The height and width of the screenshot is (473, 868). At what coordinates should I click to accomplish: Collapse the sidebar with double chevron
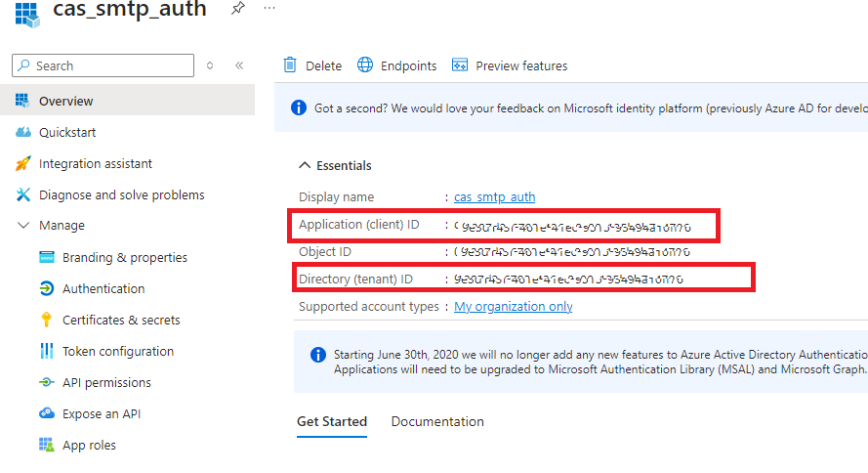(x=239, y=65)
